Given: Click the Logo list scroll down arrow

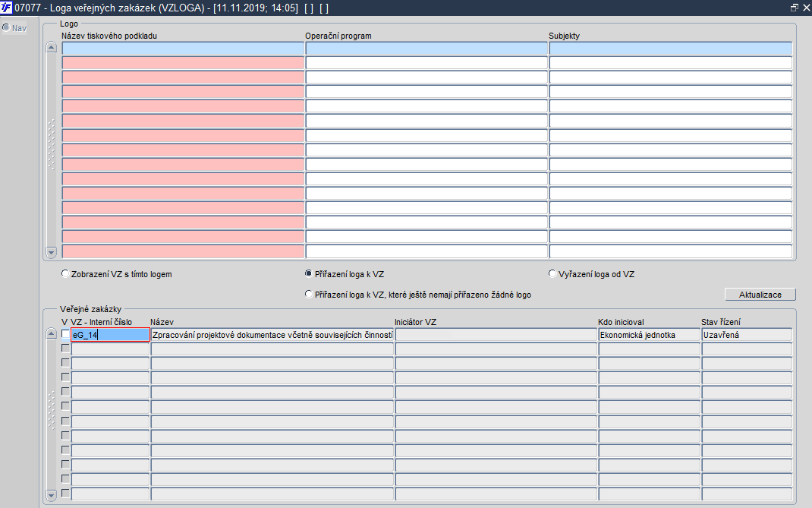Looking at the screenshot, I should click(52, 252).
